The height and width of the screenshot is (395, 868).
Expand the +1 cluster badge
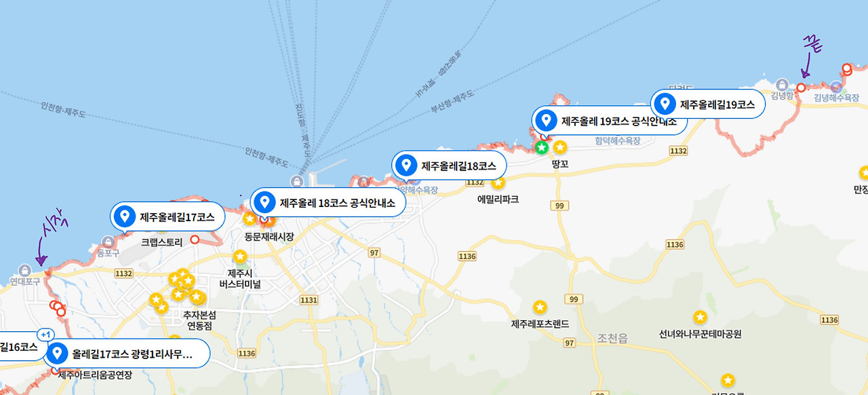pos(45,335)
